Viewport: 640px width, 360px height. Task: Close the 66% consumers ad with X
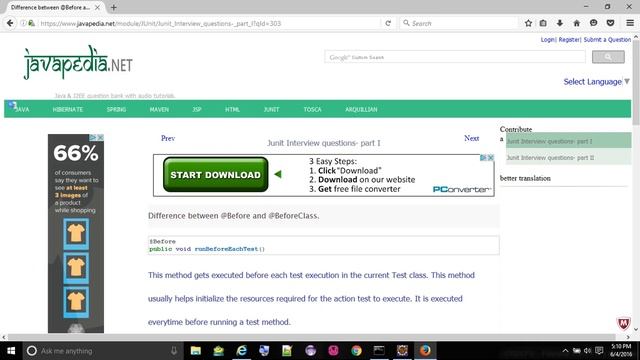point(100,138)
